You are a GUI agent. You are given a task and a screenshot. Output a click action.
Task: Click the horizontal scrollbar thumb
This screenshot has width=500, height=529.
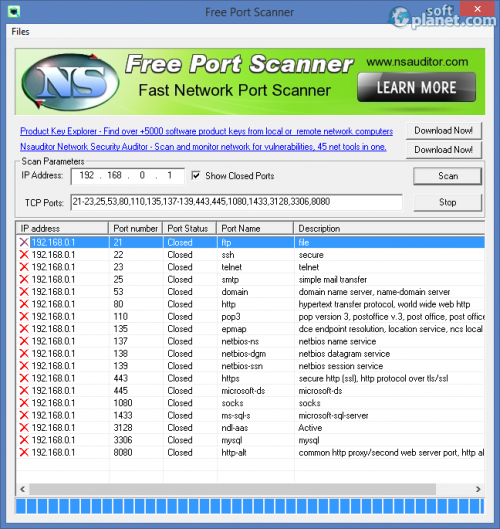(x=232, y=489)
